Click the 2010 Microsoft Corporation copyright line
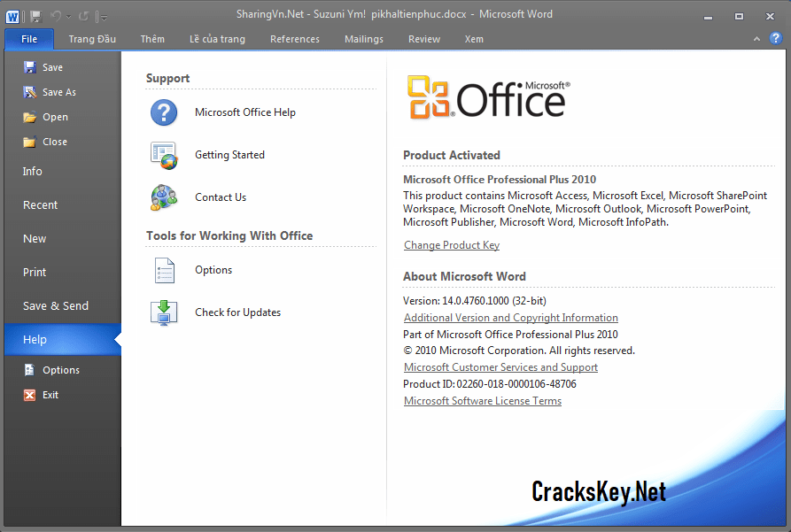 click(518, 351)
